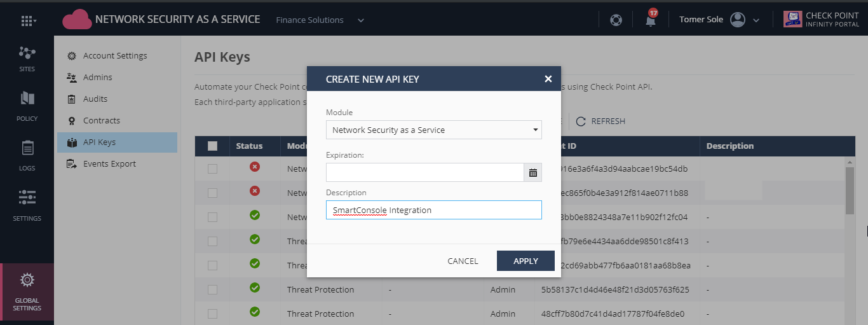This screenshot has width=868, height=325.
Task: Click the Admin cell of row ending fe8de0
Action: 503,314
